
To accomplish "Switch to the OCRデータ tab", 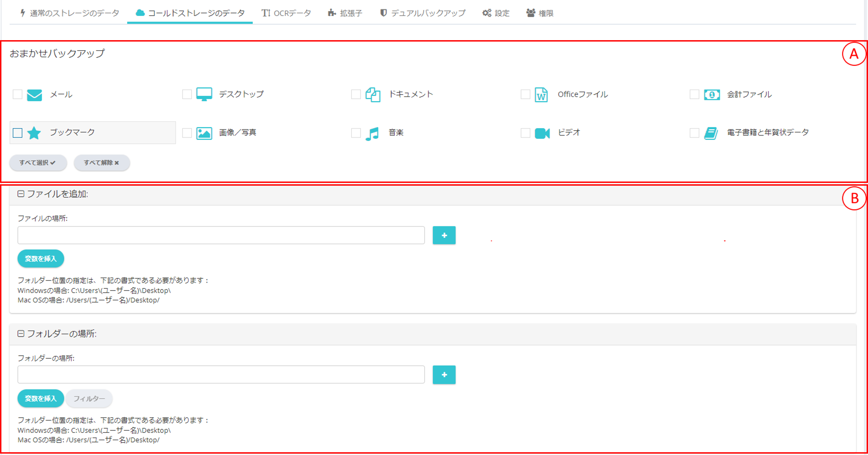I will [x=286, y=13].
